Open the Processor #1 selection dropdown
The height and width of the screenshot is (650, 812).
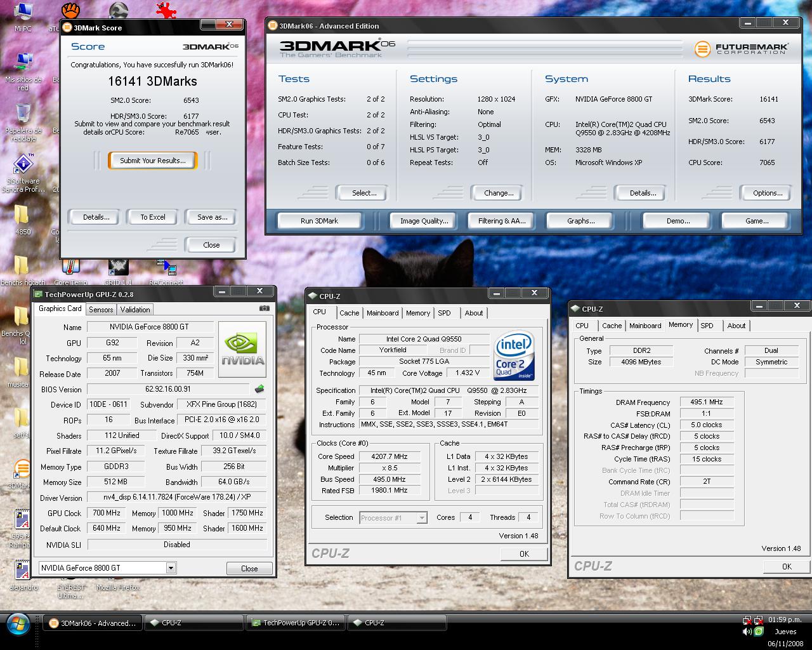(x=421, y=518)
